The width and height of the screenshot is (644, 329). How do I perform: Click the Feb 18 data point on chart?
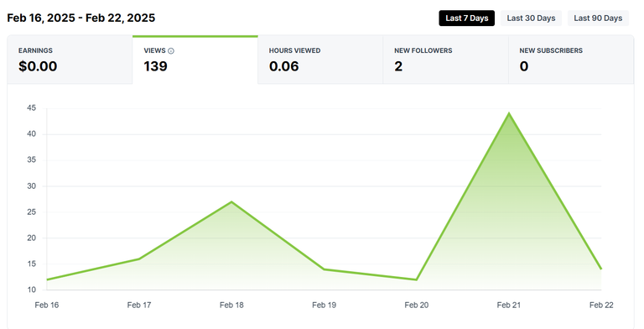click(231, 201)
